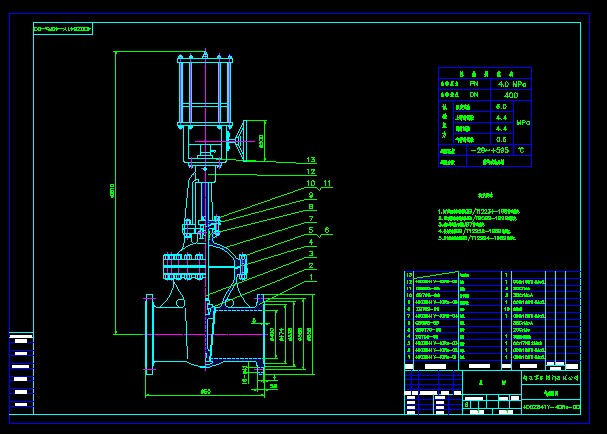Click part callout number 12
Image resolution: width=607 pixels, height=434 pixels.
pos(311,172)
